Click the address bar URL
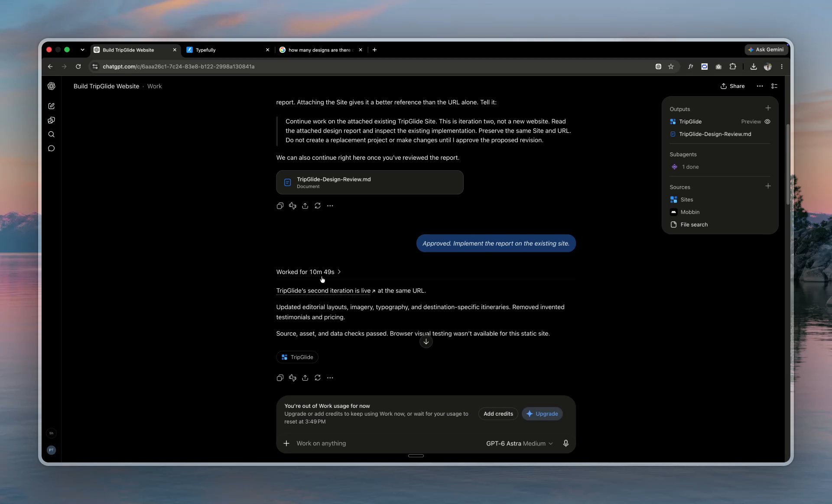The width and height of the screenshot is (832, 504). pos(179,67)
